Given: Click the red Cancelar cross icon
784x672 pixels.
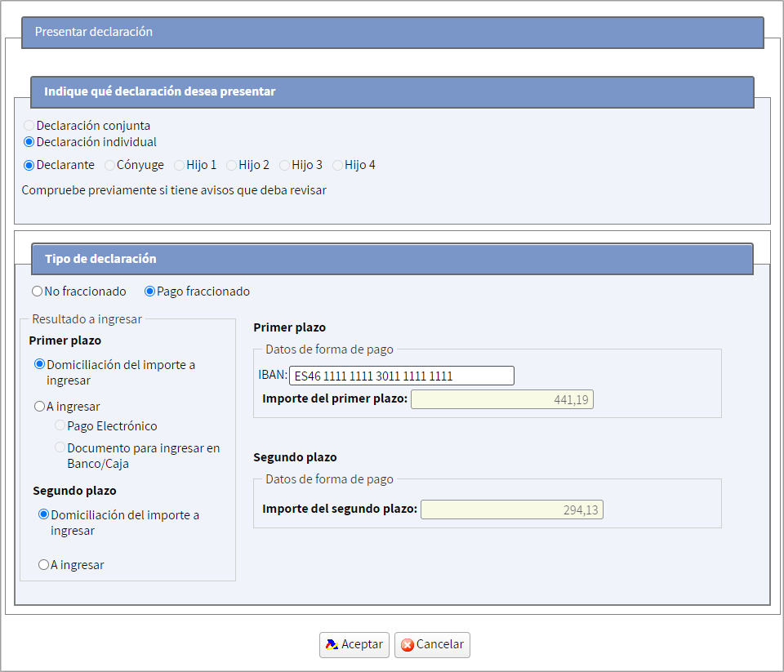Looking at the screenshot, I should tap(408, 645).
